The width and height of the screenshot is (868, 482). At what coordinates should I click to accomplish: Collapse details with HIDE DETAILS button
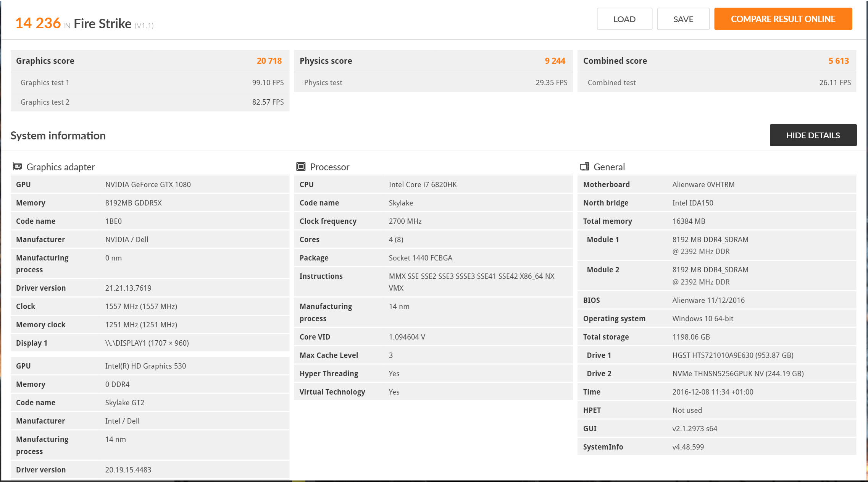click(x=813, y=135)
